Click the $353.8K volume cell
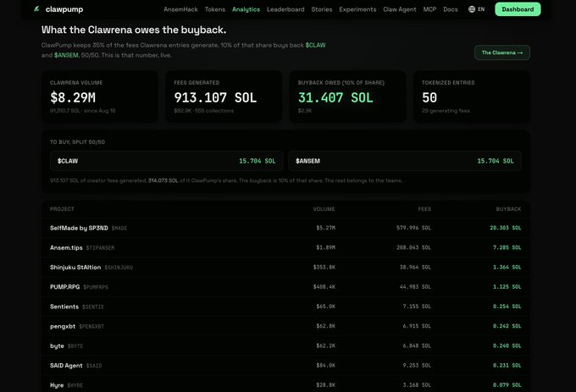This screenshot has height=392, width=576. click(324, 268)
